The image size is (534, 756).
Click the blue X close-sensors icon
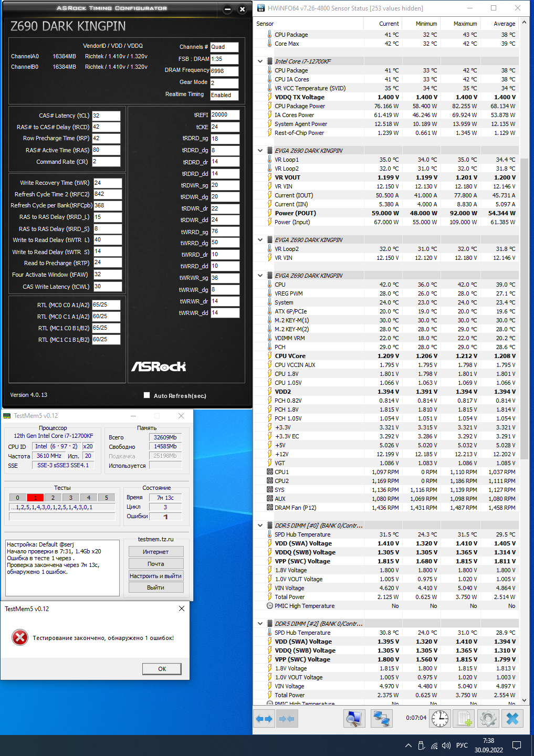point(512,719)
